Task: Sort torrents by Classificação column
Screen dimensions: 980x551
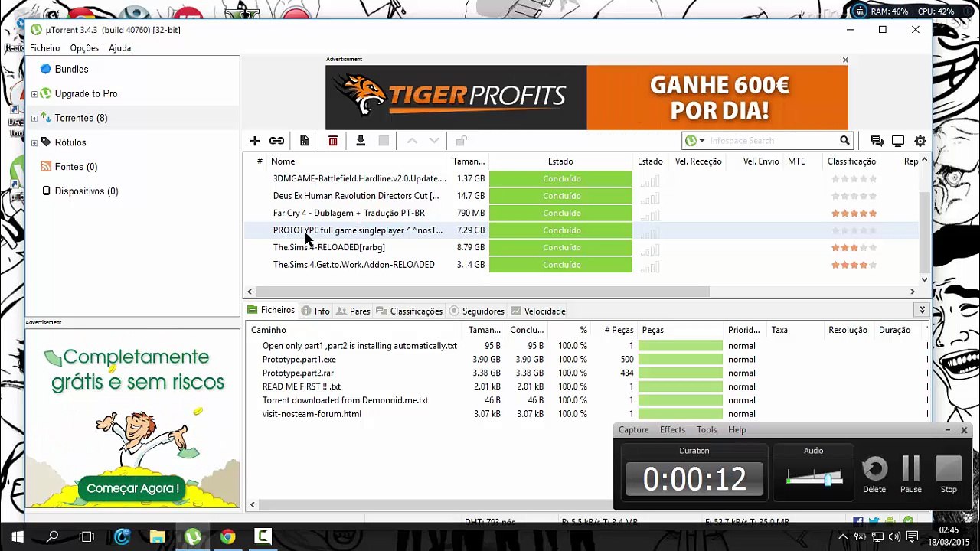Action: (851, 161)
